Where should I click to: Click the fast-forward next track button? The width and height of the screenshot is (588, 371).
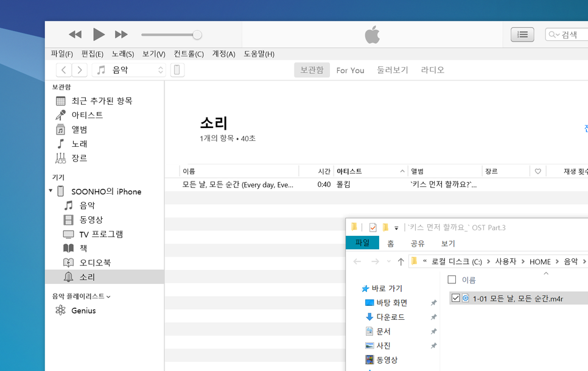tap(121, 35)
